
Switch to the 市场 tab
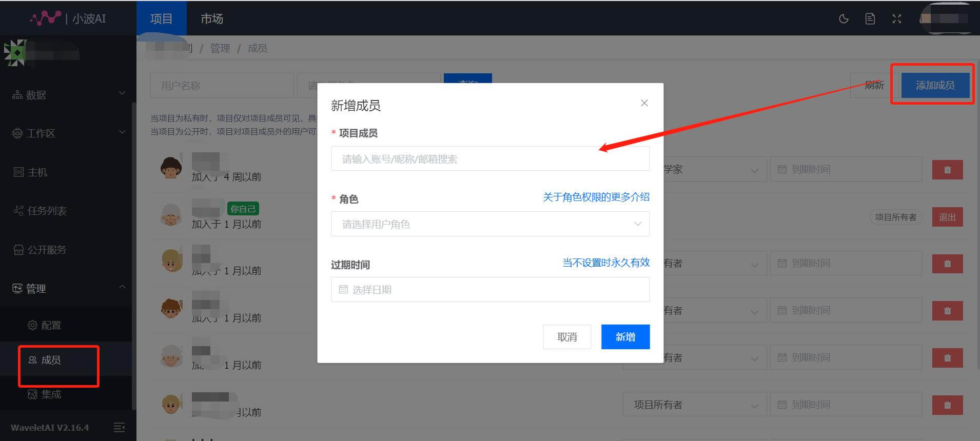pos(211,19)
